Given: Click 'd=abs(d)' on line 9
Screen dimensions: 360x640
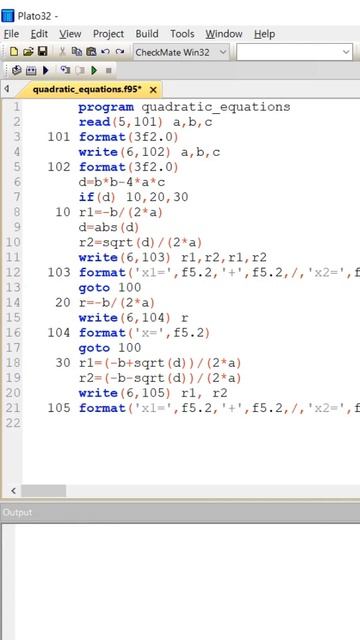Looking at the screenshot, I should (109, 227).
